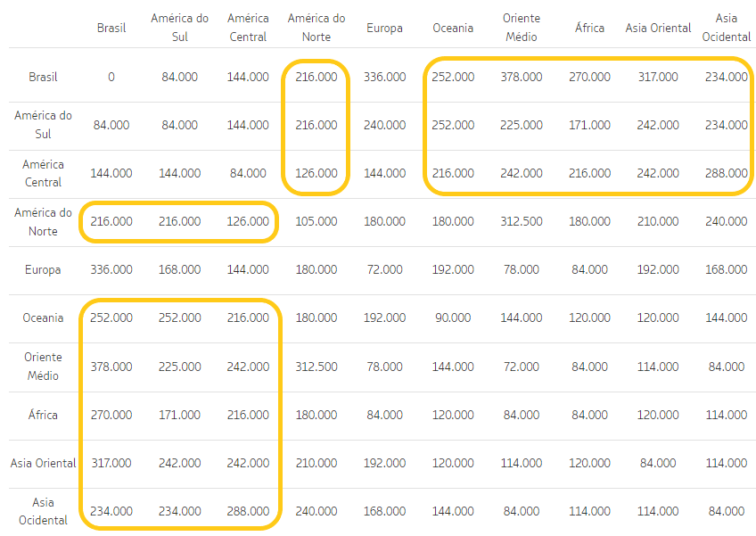This screenshot has width=756, height=536.
Task: Select the Oceania column header
Action: click(x=453, y=28)
